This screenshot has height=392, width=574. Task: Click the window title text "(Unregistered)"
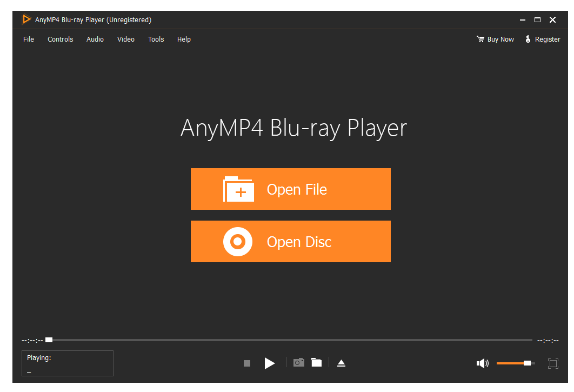[129, 20]
